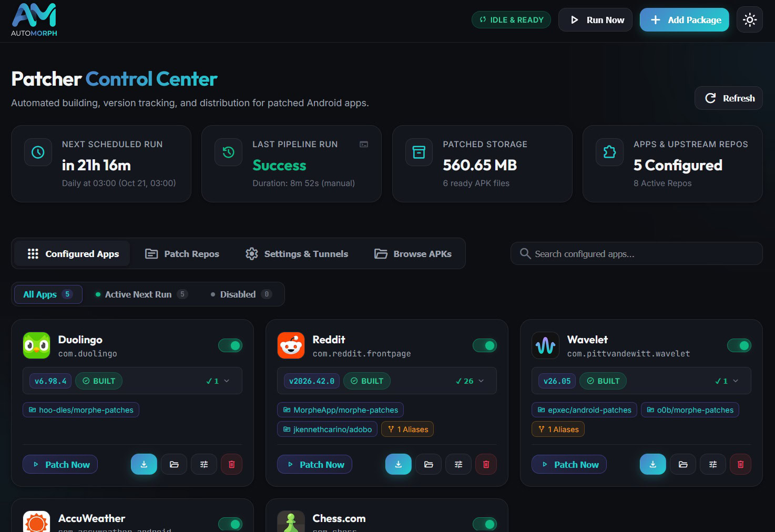Filter by Active Next Run
Viewport: 775px width, 532px height.
click(141, 294)
